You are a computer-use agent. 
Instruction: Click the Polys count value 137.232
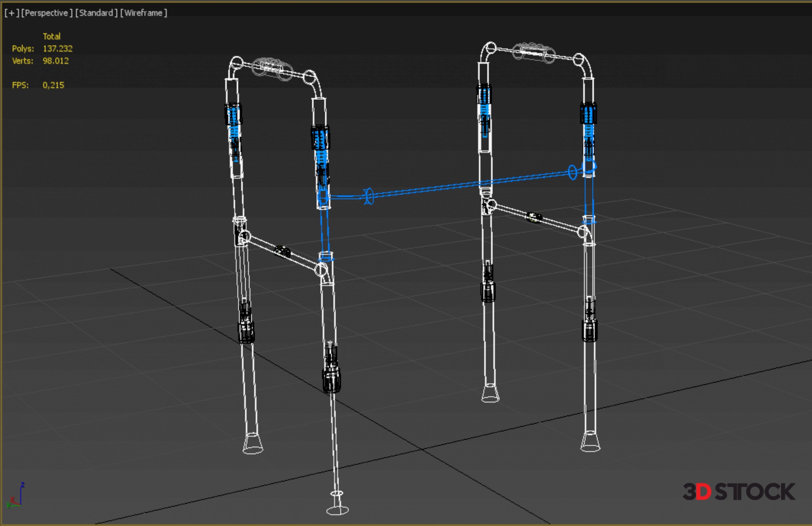58,49
